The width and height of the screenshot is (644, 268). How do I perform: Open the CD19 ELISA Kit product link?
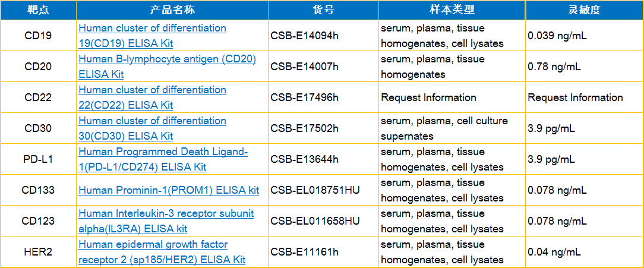(x=152, y=36)
